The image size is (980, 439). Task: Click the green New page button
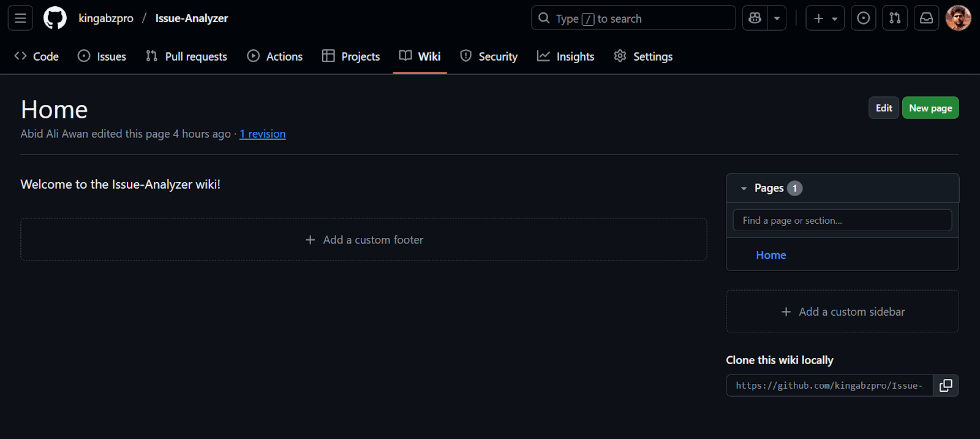(x=930, y=108)
